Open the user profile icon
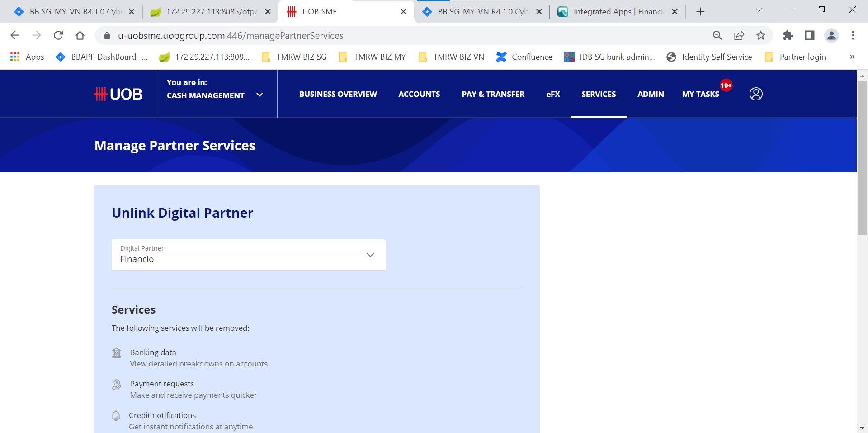The width and height of the screenshot is (868, 433). [756, 94]
